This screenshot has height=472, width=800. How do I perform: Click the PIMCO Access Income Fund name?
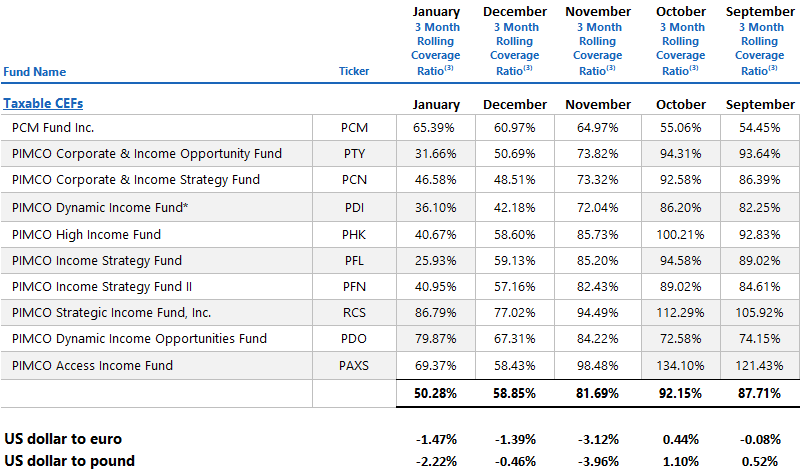[92, 366]
